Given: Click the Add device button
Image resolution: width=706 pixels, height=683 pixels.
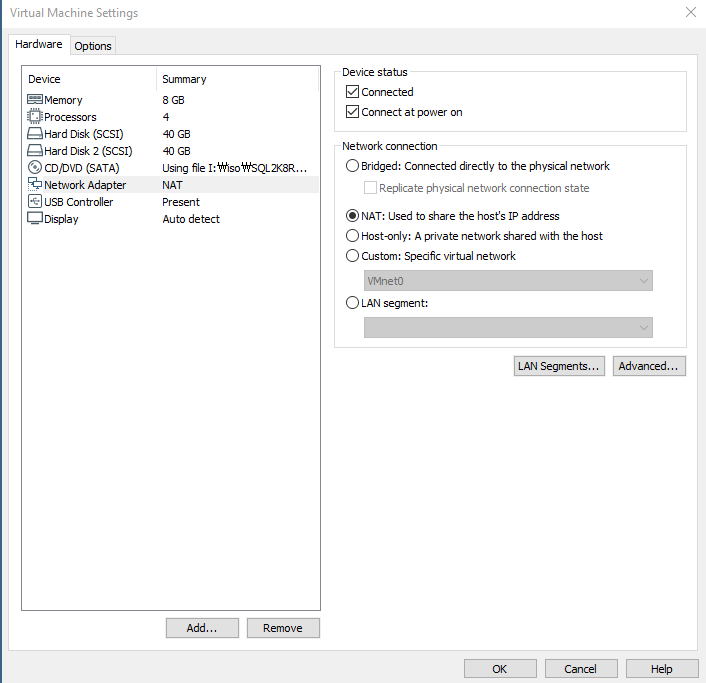Looking at the screenshot, I should [x=202, y=628].
